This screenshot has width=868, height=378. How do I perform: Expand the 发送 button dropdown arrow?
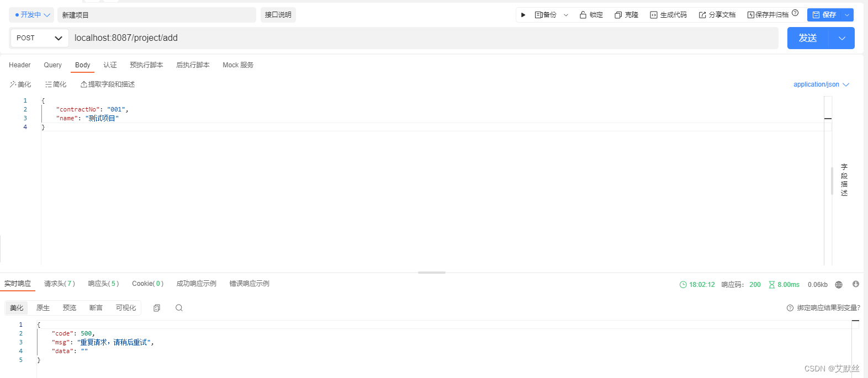pyautogui.click(x=842, y=38)
